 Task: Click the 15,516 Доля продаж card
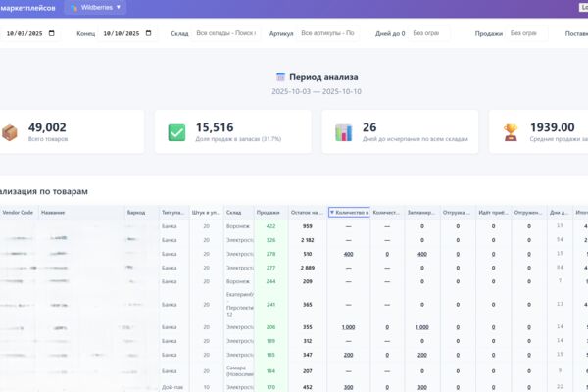pos(233,131)
